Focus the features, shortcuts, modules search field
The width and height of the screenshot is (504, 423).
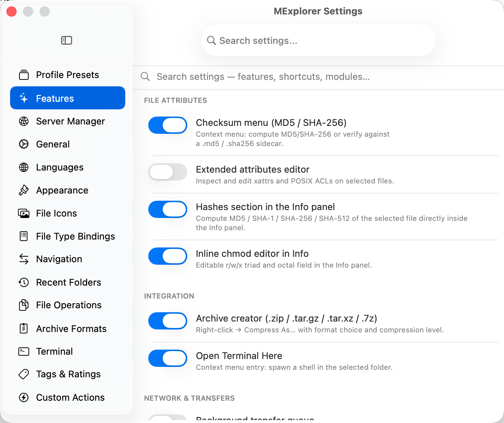click(319, 77)
